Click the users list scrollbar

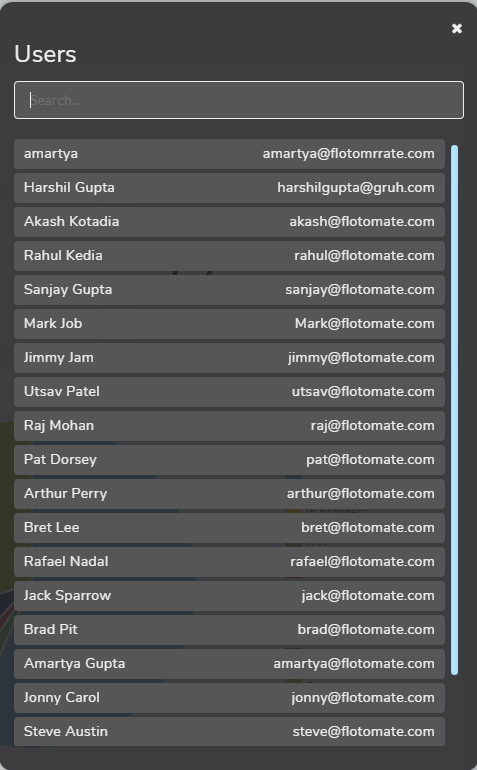(x=454, y=410)
